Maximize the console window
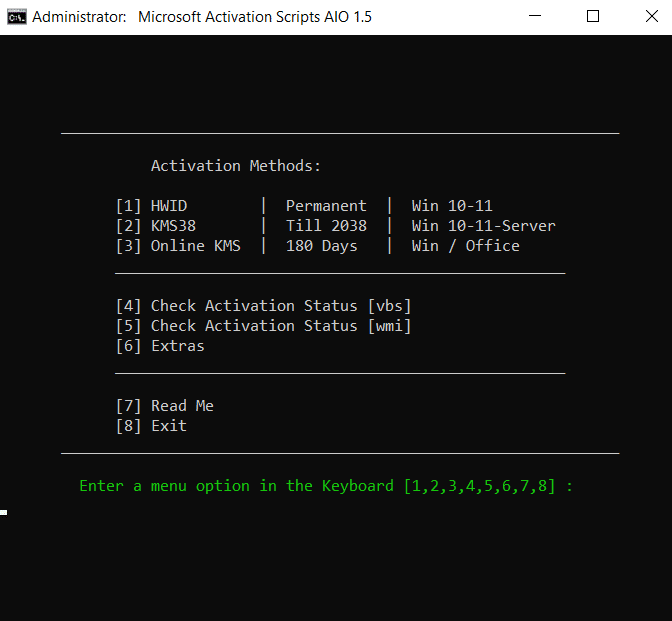 click(x=593, y=17)
